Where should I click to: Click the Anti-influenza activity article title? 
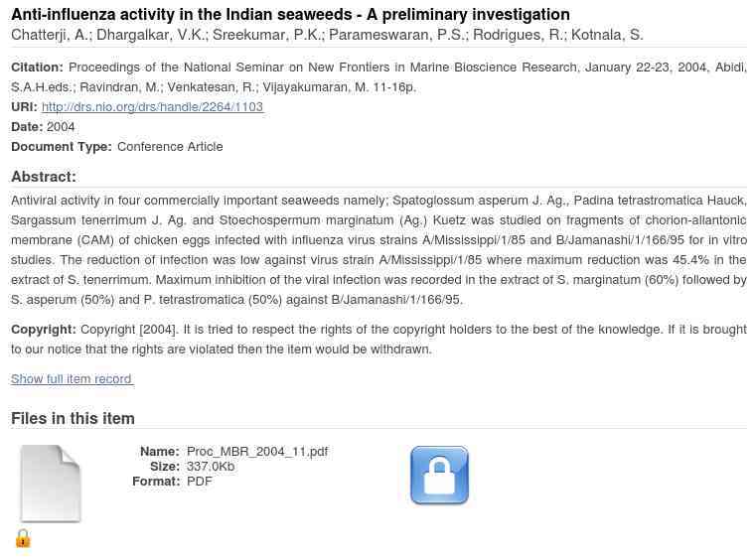click(290, 15)
